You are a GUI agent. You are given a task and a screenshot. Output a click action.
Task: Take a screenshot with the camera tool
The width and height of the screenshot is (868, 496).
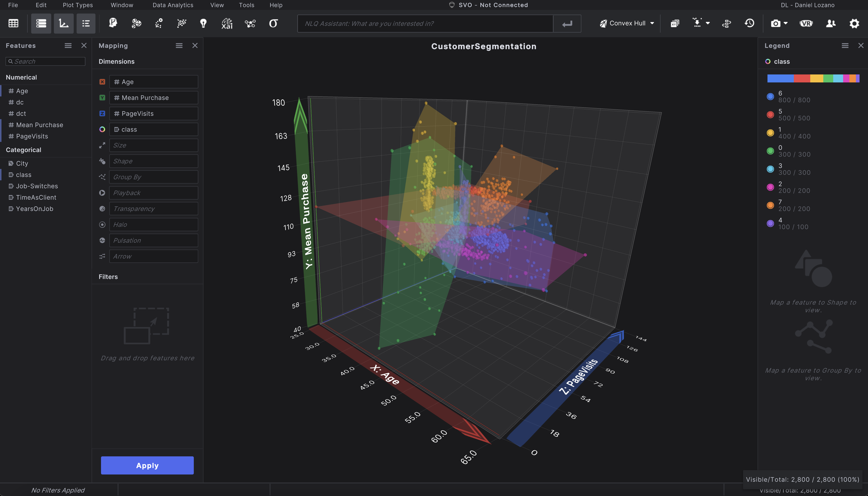(776, 23)
